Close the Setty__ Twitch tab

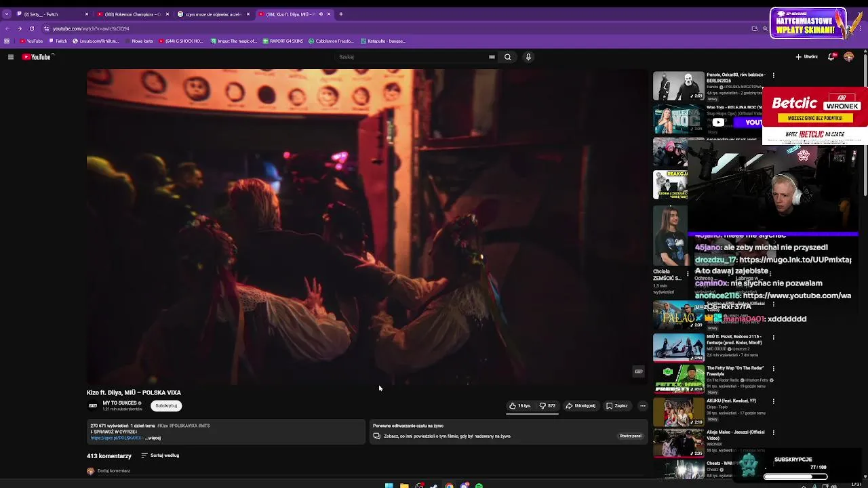tap(86, 14)
